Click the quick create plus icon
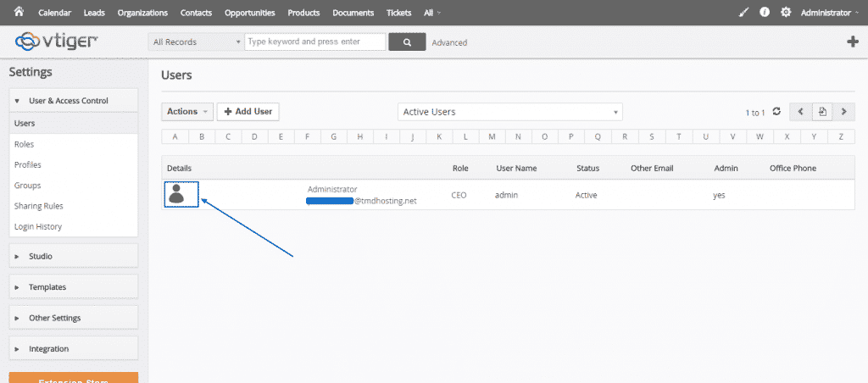868x383 pixels. (x=853, y=42)
